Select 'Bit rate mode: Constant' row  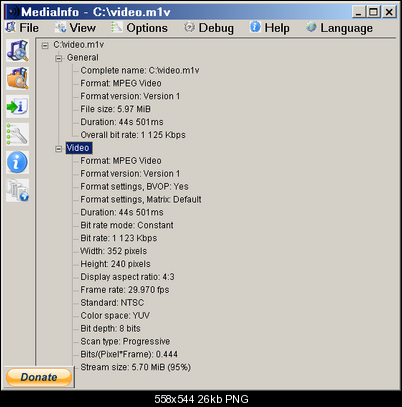[x=127, y=225]
